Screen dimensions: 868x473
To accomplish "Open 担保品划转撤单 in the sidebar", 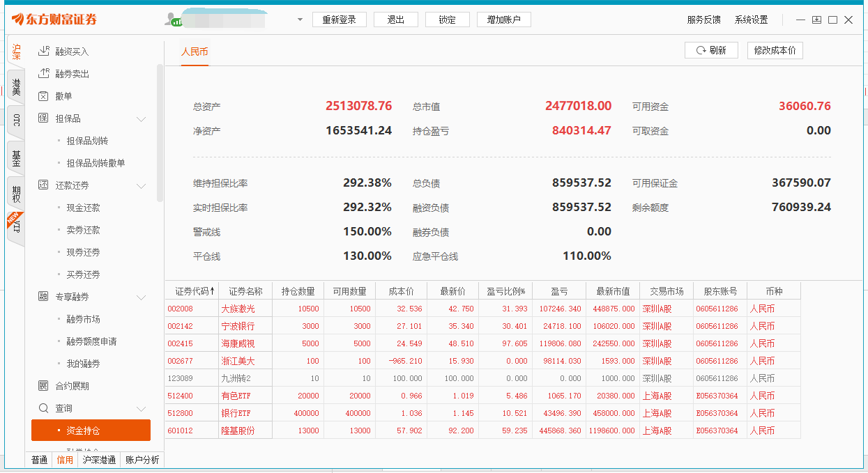I will (x=96, y=163).
